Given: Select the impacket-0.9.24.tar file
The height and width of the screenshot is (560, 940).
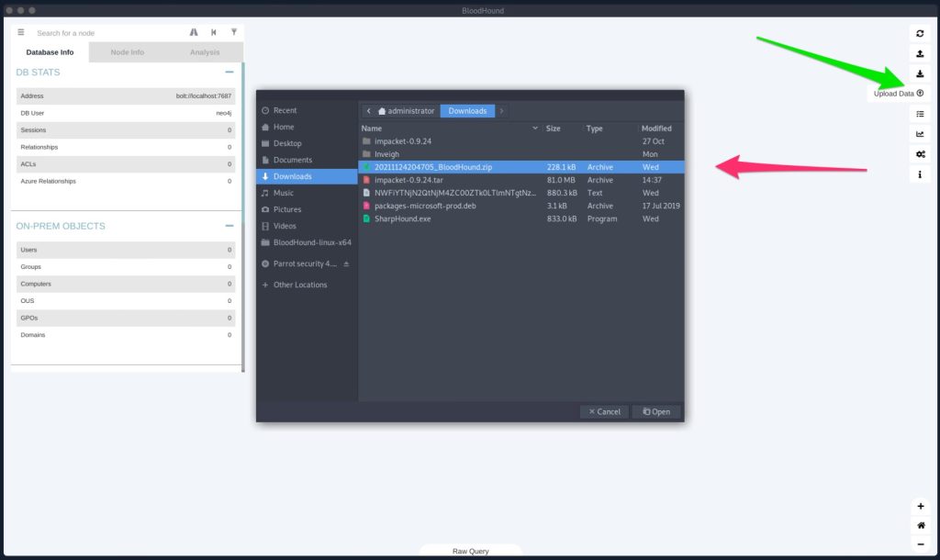Looking at the screenshot, I should [521, 180].
